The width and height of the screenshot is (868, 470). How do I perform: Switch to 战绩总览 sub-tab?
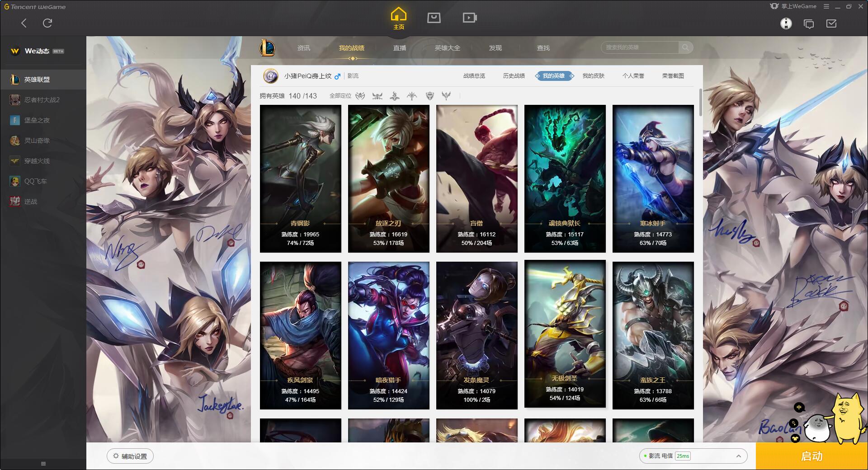pos(474,76)
